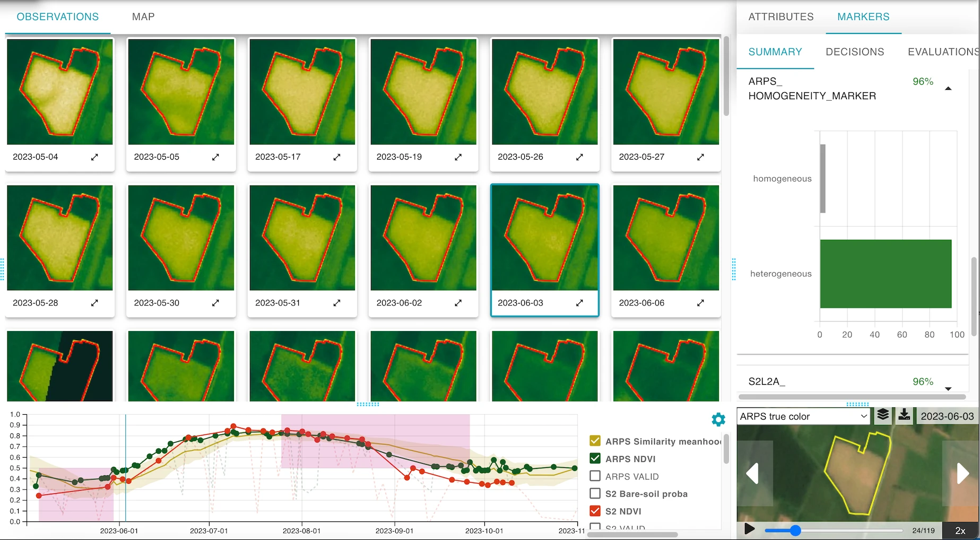Click the 2x playback speed button
The width and height of the screenshot is (980, 540).
point(960,530)
